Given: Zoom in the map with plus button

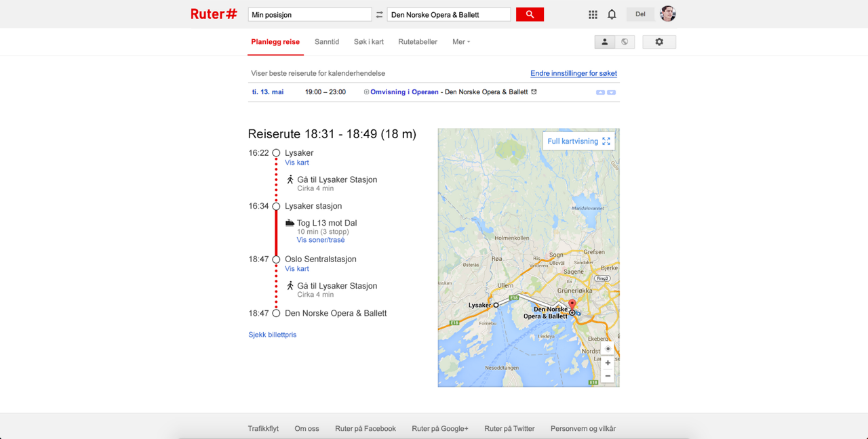Looking at the screenshot, I should (608, 363).
